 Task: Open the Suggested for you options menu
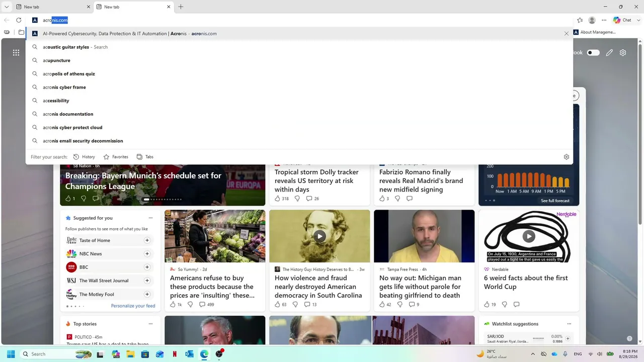click(150, 218)
